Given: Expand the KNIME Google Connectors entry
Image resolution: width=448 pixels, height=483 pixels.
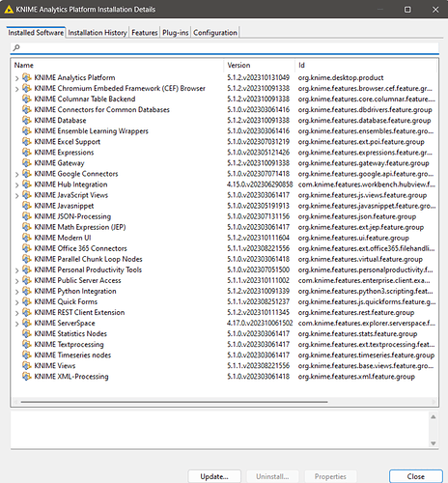Looking at the screenshot, I should click(16, 174).
